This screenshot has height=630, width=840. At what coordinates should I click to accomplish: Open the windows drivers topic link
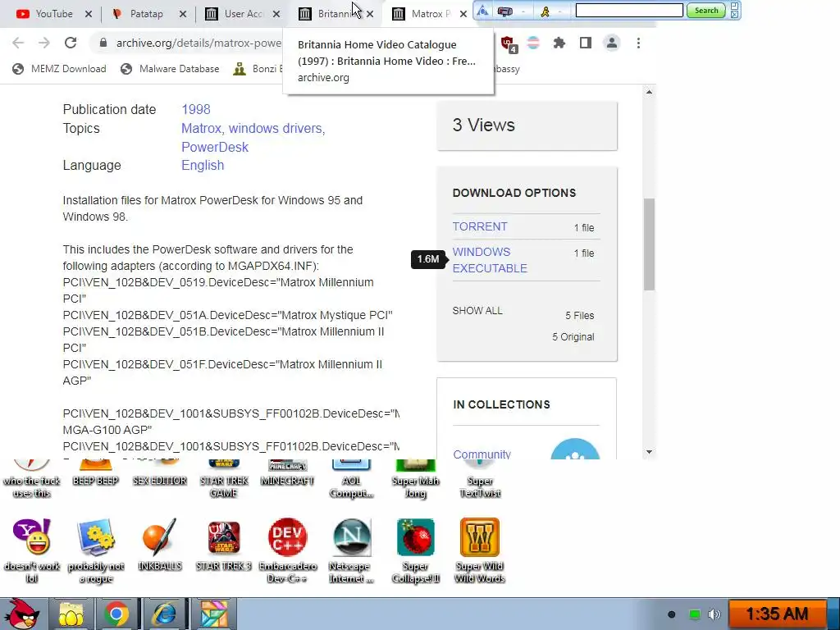tap(276, 129)
